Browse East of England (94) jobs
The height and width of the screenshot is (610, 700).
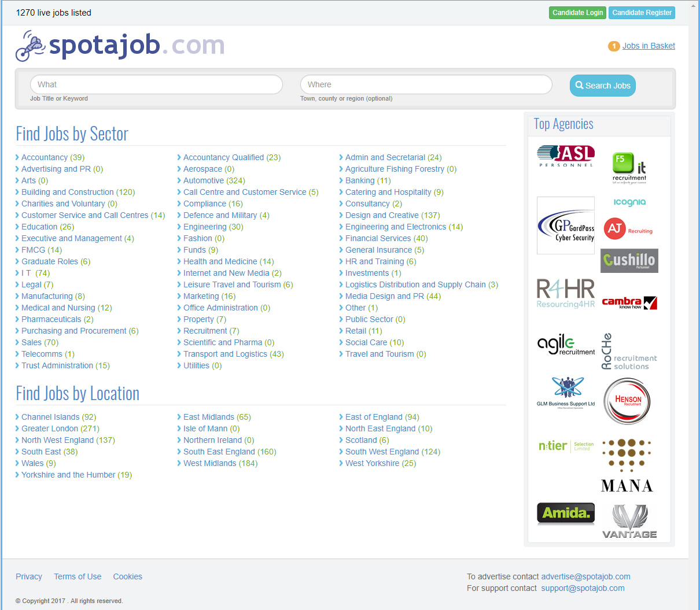click(382, 417)
